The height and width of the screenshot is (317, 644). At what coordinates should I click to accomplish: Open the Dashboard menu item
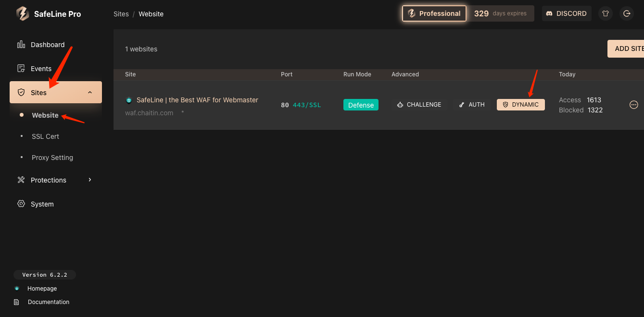point(56,45)
